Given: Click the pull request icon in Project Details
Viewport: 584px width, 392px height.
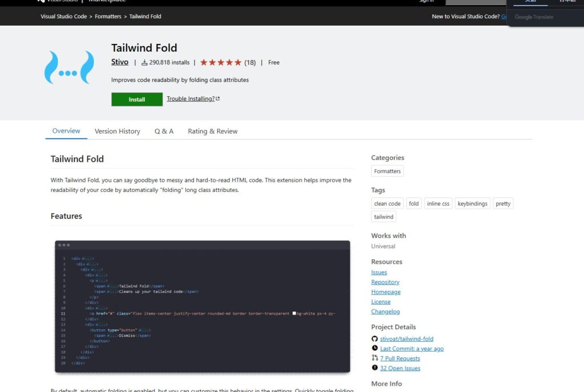Looking at the screenshot, I should (375, 358).
